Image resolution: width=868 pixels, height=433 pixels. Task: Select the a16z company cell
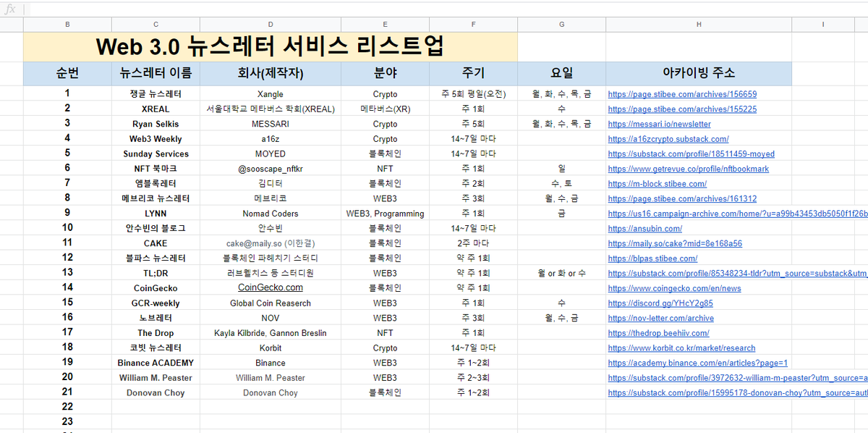click(271, 139)
